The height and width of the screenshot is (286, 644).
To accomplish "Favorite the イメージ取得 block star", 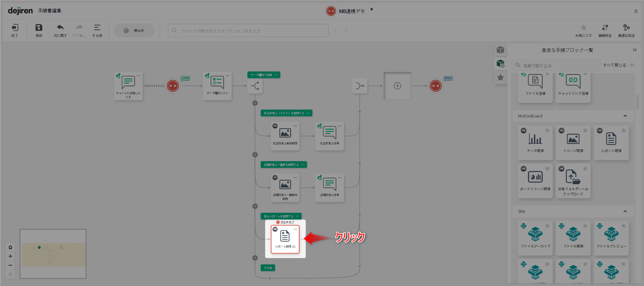I will click(x=585, y=130).
